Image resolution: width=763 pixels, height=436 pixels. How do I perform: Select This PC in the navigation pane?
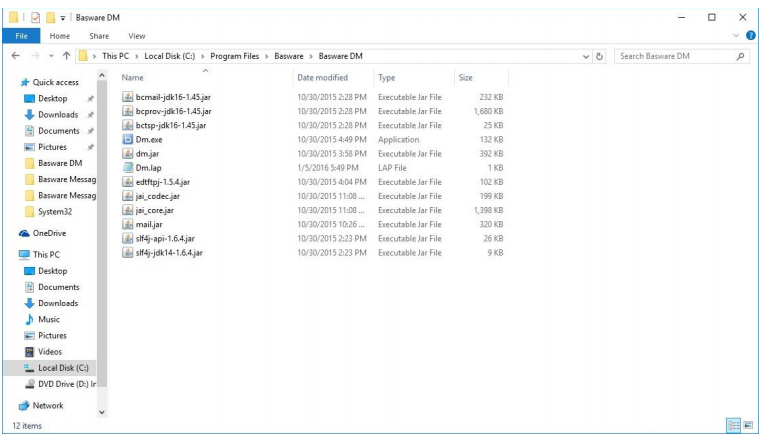[46, 254]
